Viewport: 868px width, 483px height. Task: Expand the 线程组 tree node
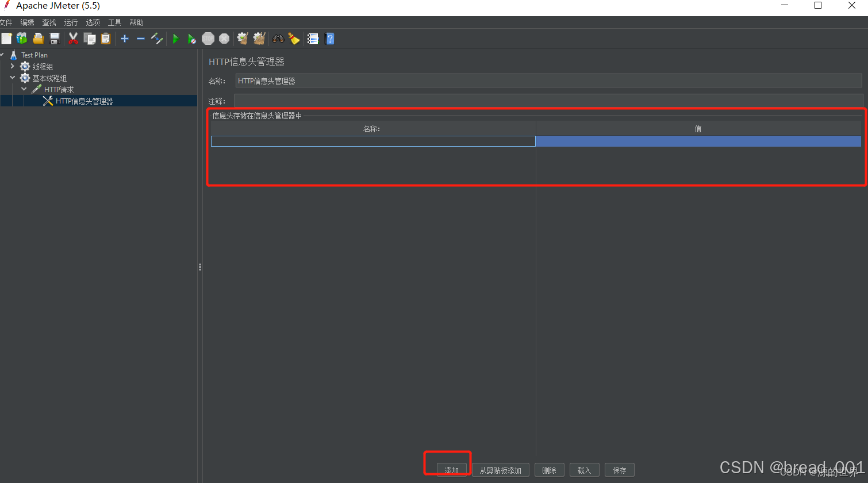12,66
